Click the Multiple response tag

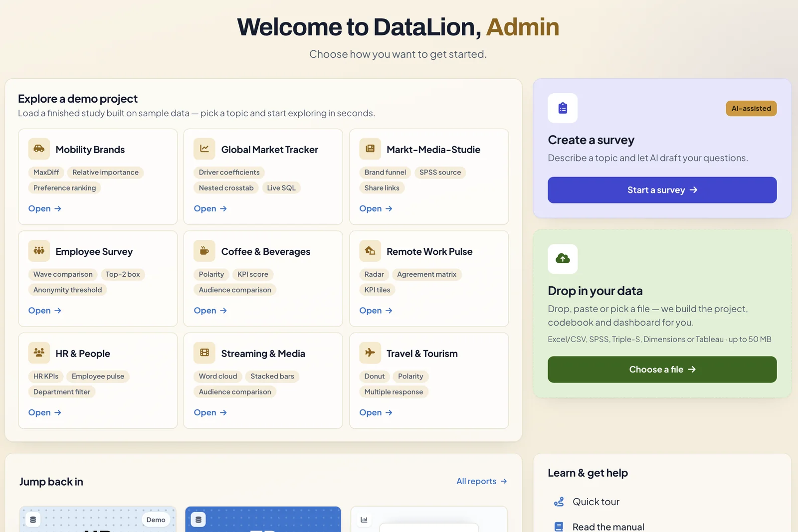pos(394,392)
